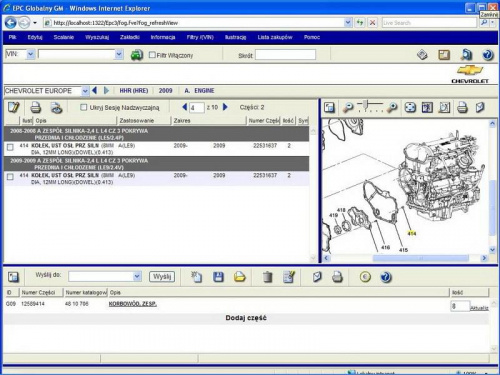This screenshot has width=500, height=375.
Task: Click the printer icon in parts list toolbar
Action: click(x=36, y=108)
